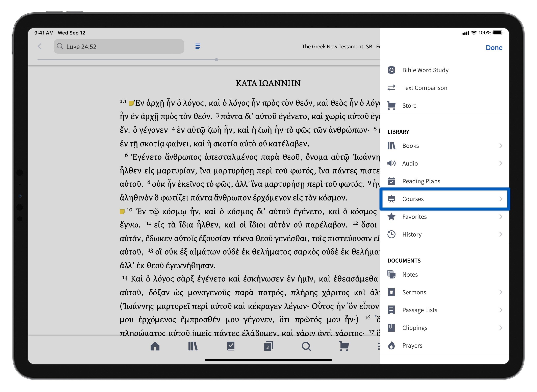Image resolution: width=537 pixels, height=392 pixels.
Task: Open Store cart in bottom bar
Action: click(344, 346)
